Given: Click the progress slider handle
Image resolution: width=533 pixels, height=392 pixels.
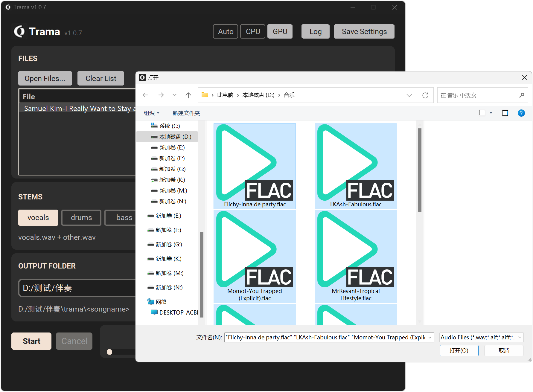Looking at the screenshot, I should [109, 352].
